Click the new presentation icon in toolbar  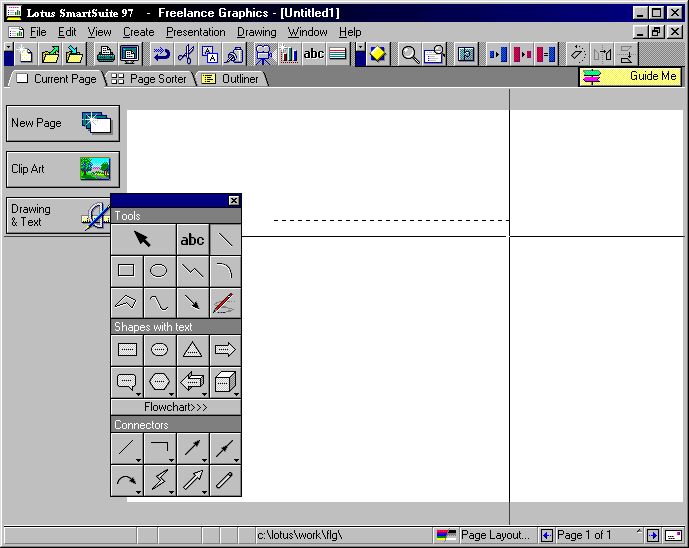pos(25,54)
